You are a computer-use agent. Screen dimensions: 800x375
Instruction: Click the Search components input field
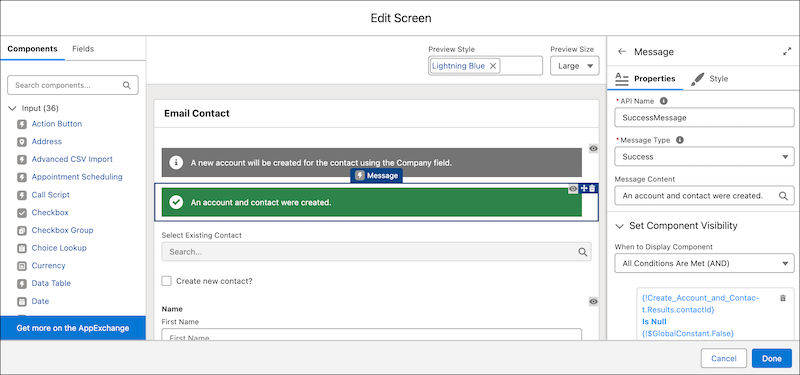(x=72, y=85)
